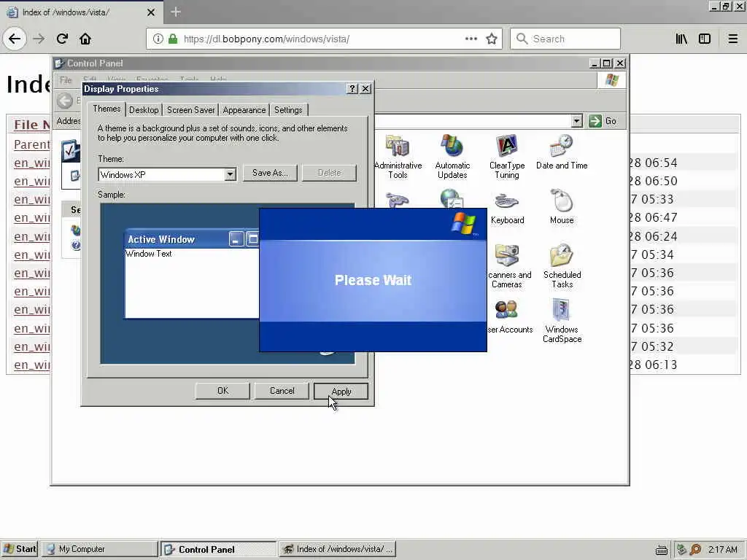Open Mouse control panel icon
The width and height of the screenshot is (747, 560).
(x=562, y=208)
